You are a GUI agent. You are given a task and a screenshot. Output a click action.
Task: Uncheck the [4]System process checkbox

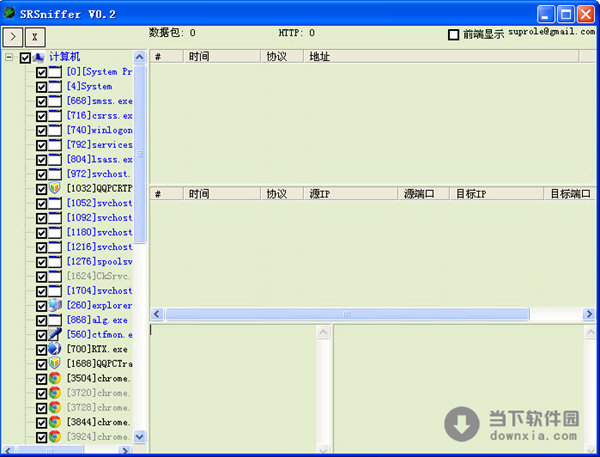(41, 87)
